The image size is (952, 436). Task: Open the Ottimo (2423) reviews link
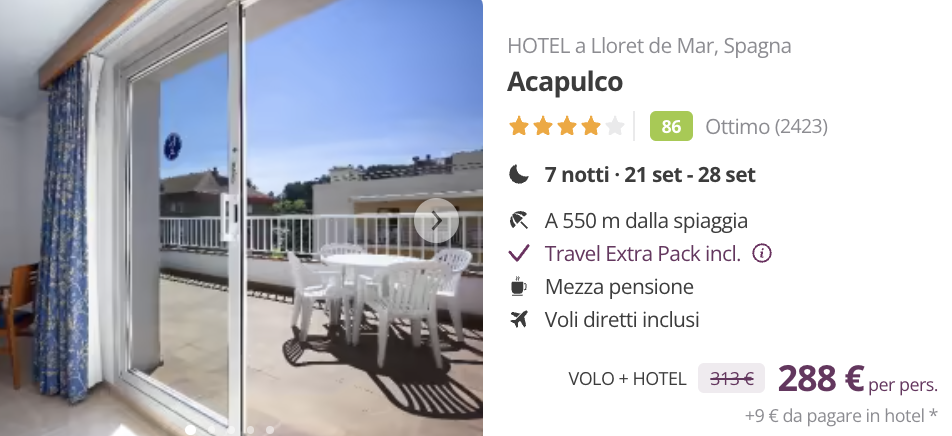pos(766,126)
